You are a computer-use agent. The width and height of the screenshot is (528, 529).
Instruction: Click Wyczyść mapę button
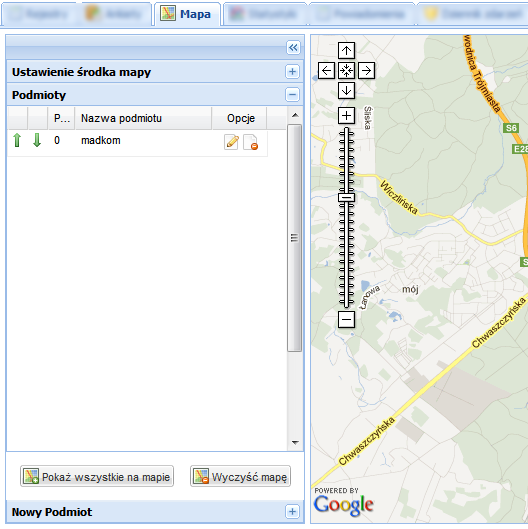[x=240, y=476]
